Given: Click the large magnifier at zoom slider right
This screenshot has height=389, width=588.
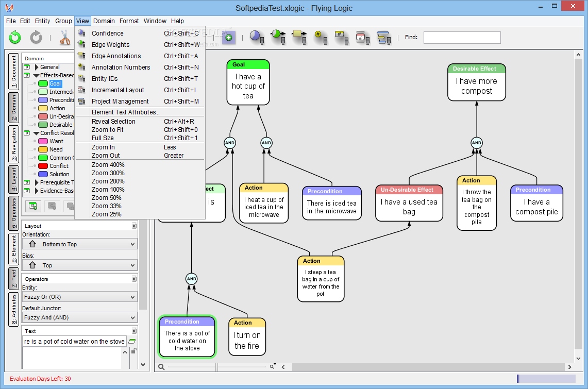Looking at the screenshot, I should click(273, 366).
